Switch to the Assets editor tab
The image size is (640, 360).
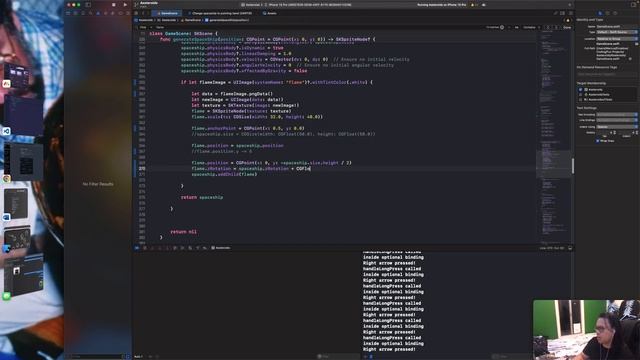(270, 13)
